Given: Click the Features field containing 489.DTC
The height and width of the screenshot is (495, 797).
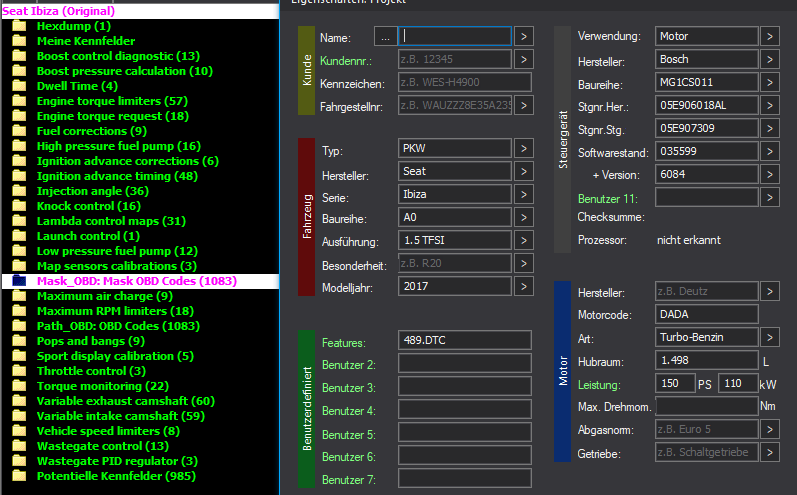Looking at the screenshot, I should tap(465, 340).
